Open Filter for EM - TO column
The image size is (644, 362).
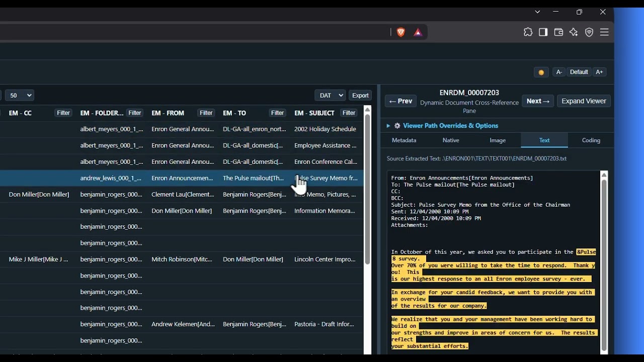[278, 113]
